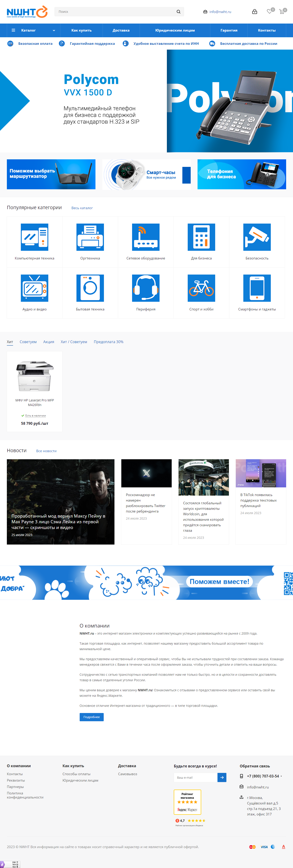Click the Безопасная оплата card icon
293x868 pixels.
11,43
